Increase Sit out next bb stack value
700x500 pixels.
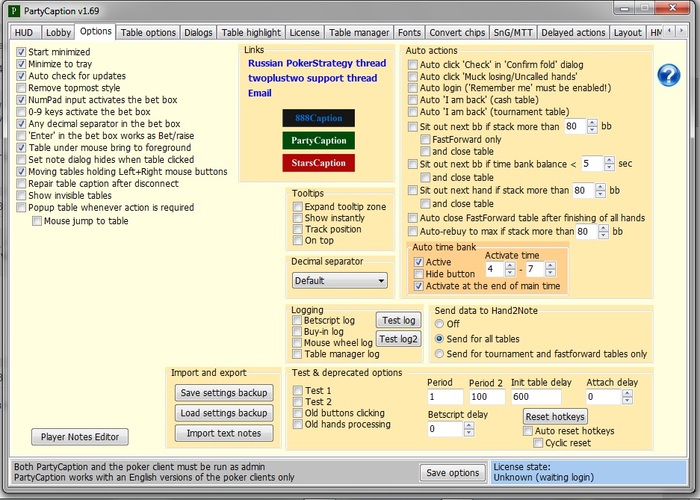[x=592, y=123]
